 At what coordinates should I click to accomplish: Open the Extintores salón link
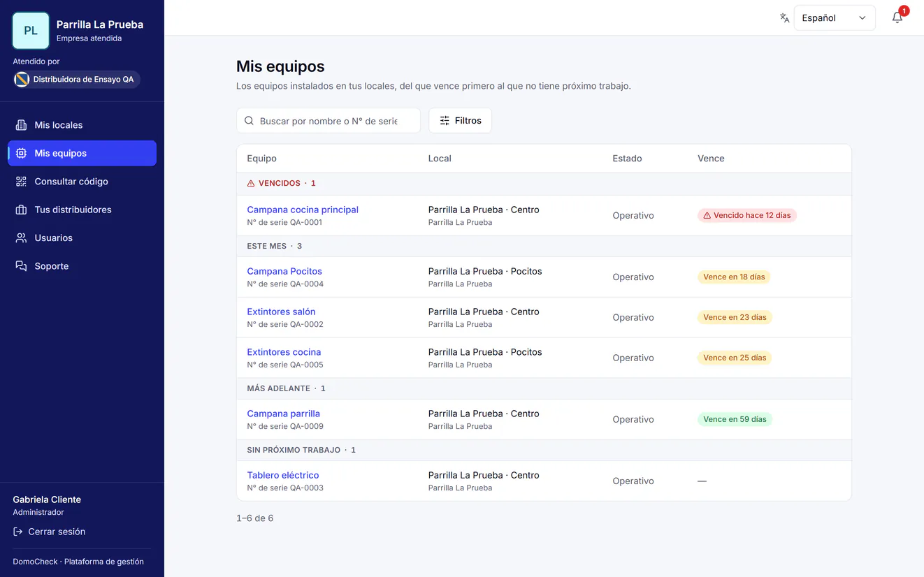pyautogui.click(x=281, y=312)
